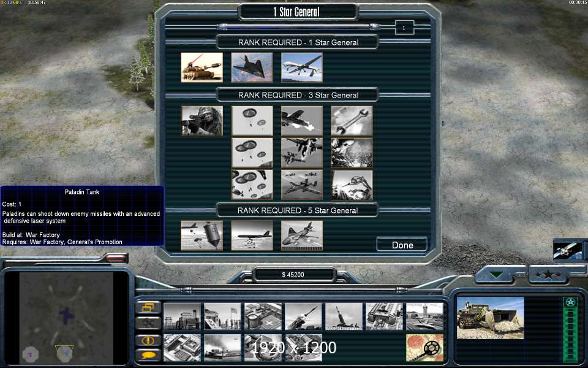Choose the parachute bomb 5 Star power

pyautogui.click(x=202, y=236)
